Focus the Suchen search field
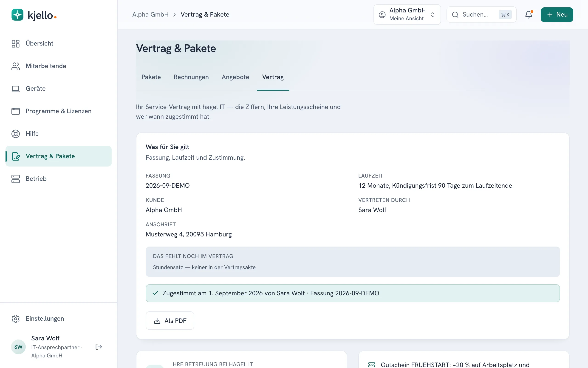The image size is (588, 368). [481, 14]
